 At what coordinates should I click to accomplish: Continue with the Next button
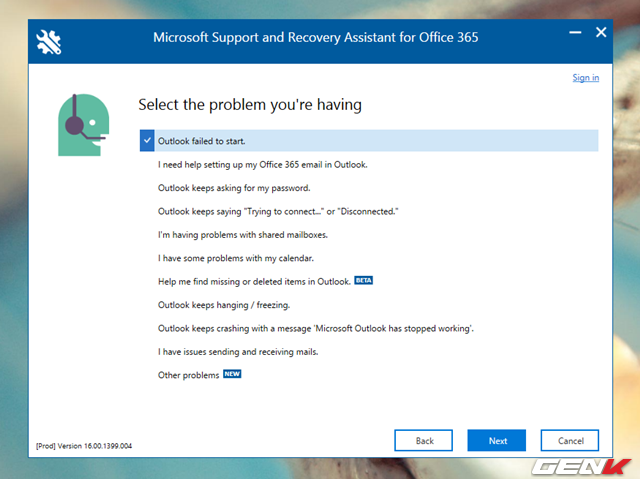pyautogui.click(x=496, y=440)
